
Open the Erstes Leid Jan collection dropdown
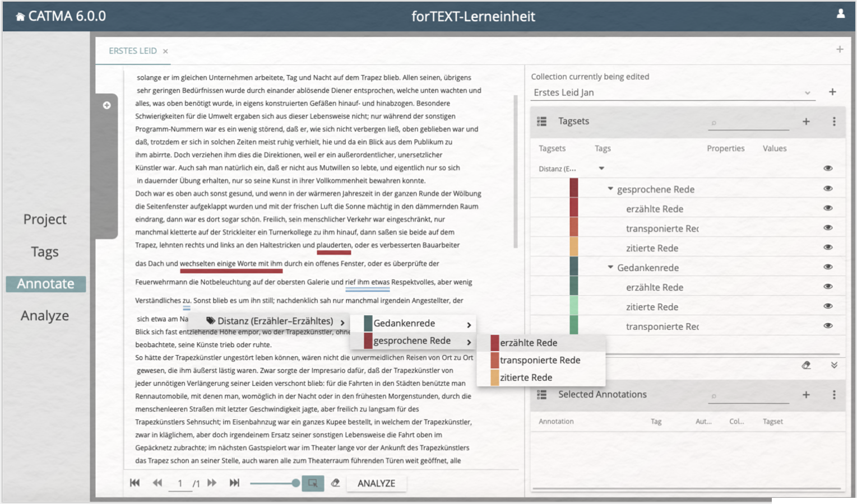[808, 92]
